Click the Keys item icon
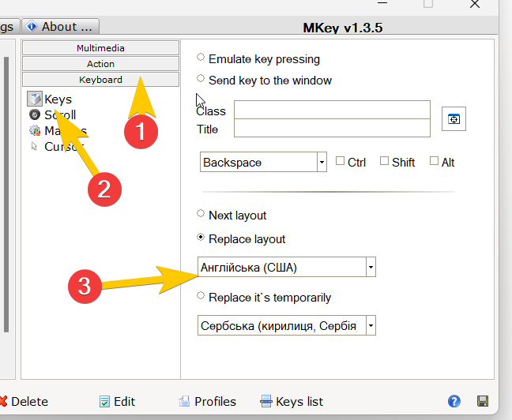The height and width of the screenshot is (420, 512). point(35,99)
